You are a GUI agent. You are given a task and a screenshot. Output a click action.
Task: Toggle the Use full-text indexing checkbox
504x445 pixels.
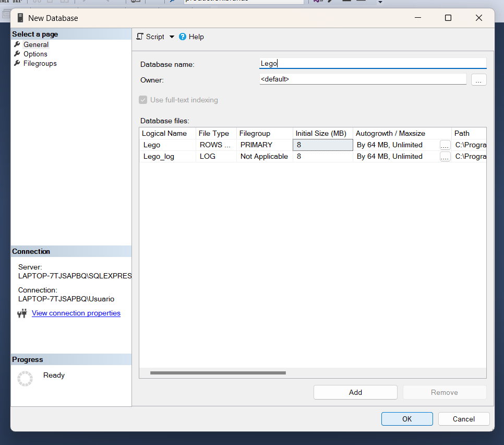pos(143,100)
